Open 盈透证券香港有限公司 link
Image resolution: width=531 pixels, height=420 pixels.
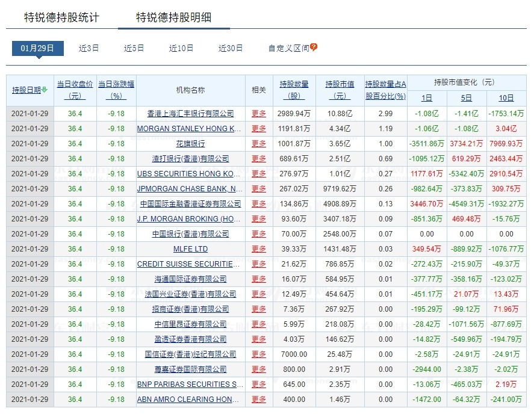pyautogui.click(x=190, y=339)
